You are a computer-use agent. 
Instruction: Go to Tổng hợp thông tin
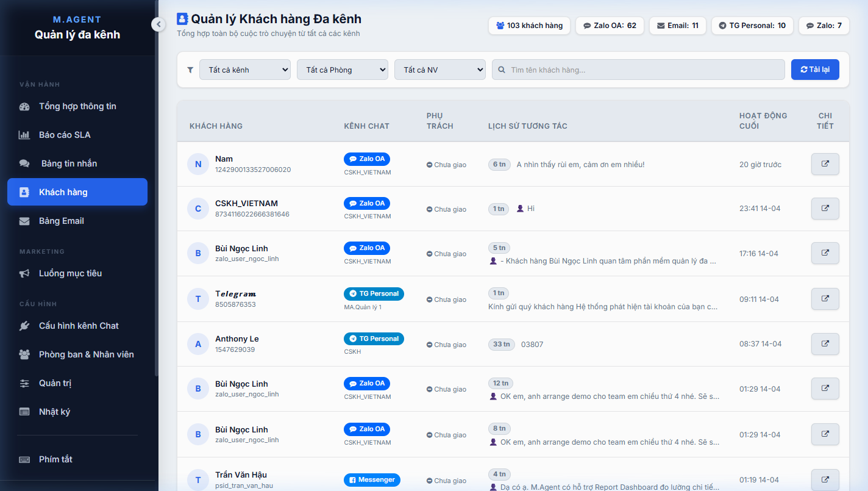coord(77,106)
